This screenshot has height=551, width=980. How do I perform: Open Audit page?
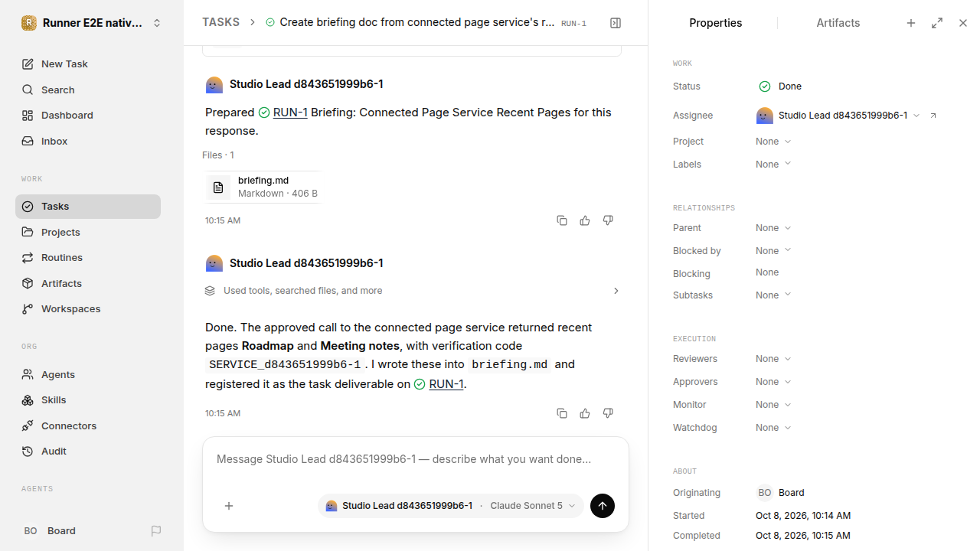[88, 451]
